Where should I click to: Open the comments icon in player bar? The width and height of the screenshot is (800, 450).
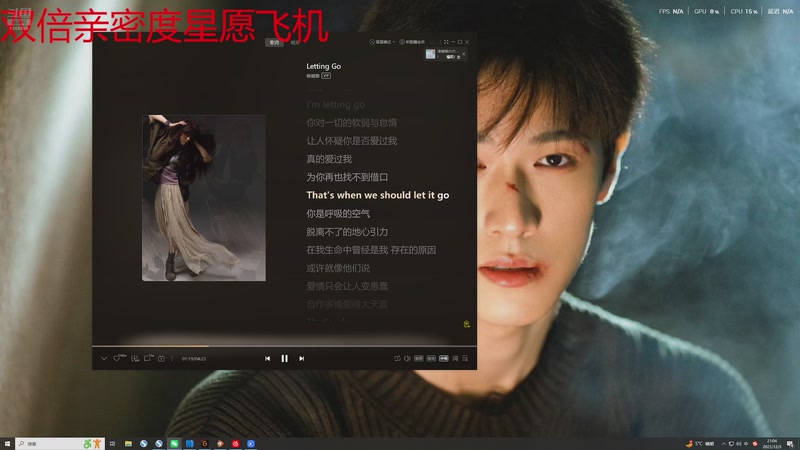click(148, 358)
